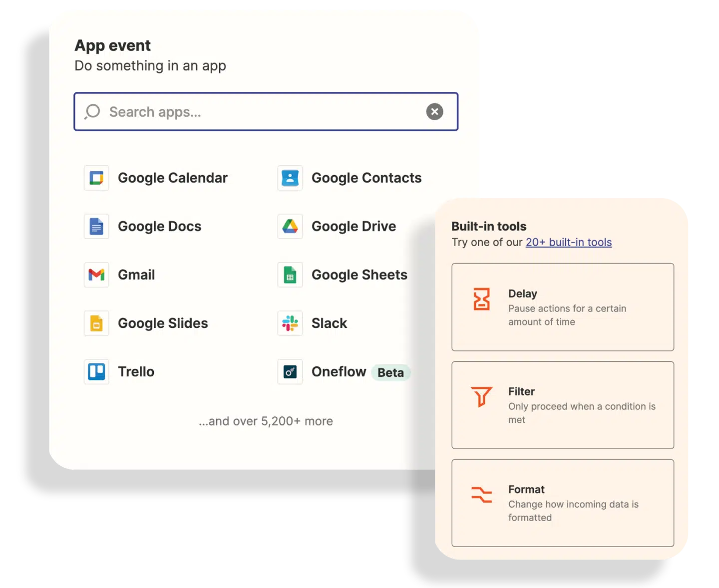Open the 20+ built-in tools link
Image resolution: width=719 pixels, height=588 pixels.
coord(569,242)
